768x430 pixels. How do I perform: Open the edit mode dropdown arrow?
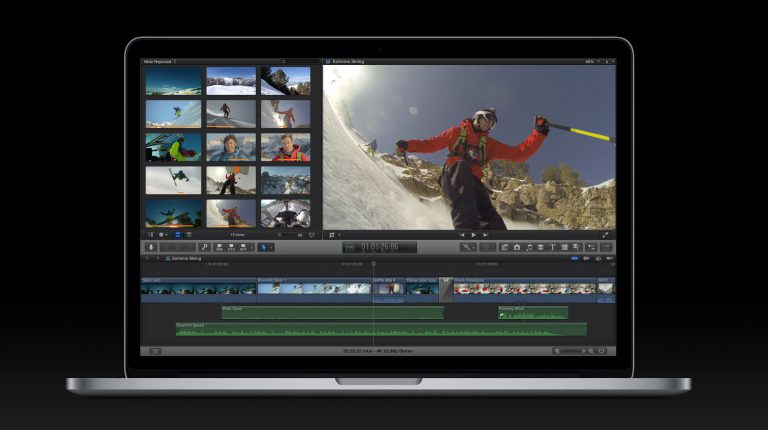coord(252,248)
